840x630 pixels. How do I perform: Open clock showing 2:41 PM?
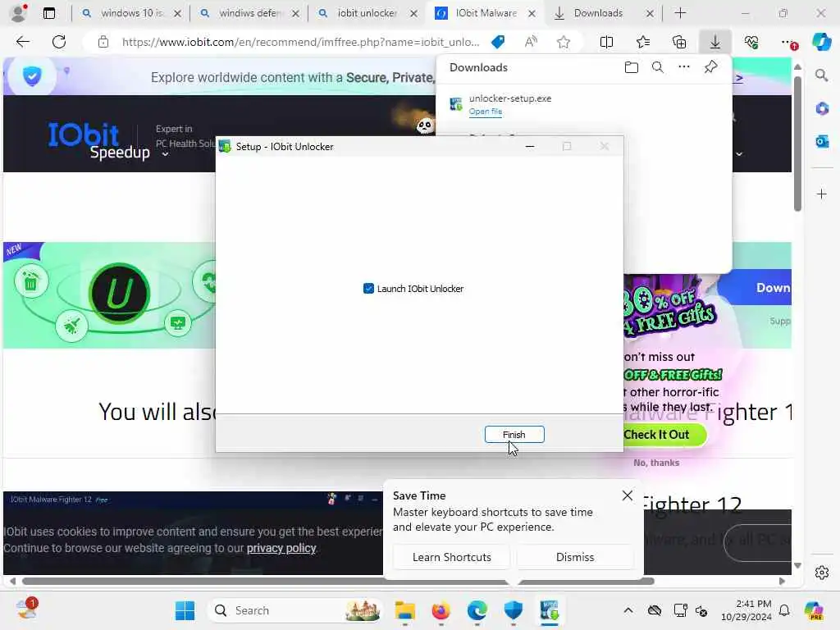pyautogui.click(x=746, y=610)
